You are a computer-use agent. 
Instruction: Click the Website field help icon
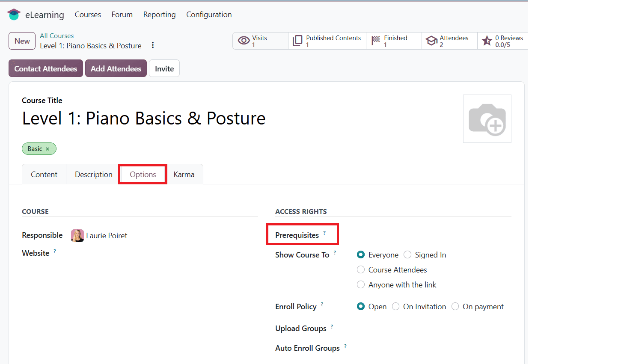pos(55,251)
